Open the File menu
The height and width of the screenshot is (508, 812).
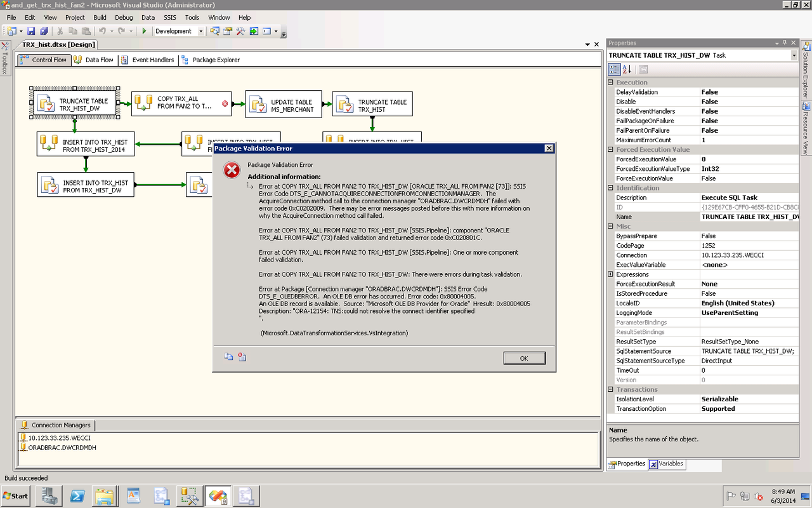11,18
